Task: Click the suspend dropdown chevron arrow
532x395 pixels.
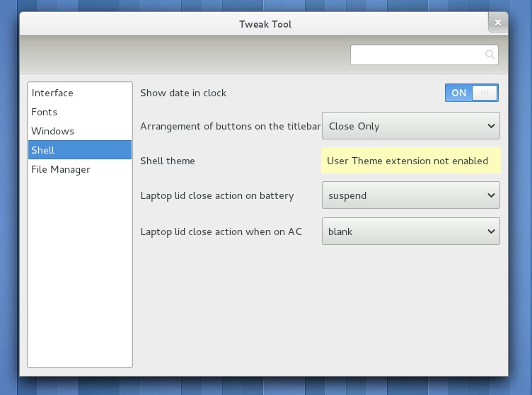Action: (491, 195)
